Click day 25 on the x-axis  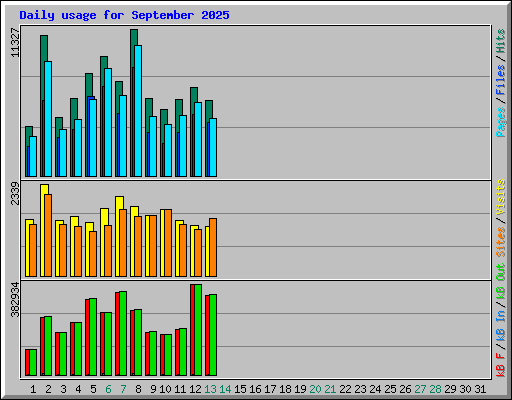point(390,389)
